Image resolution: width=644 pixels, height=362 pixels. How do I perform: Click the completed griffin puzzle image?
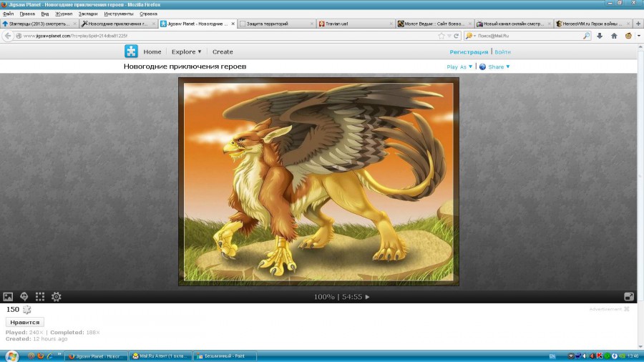(x=318, y=182)
